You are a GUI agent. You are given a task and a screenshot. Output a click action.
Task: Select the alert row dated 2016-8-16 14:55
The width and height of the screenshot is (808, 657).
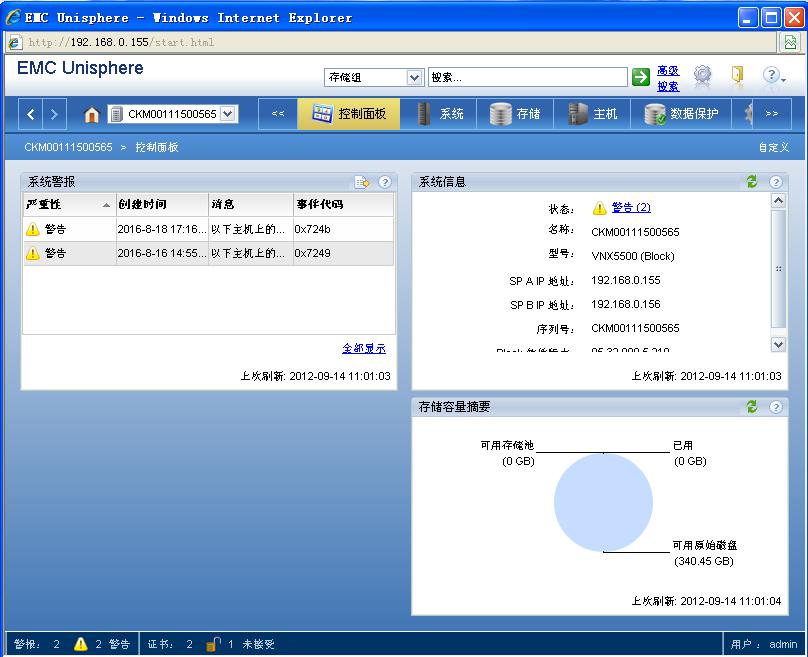click(208, 253)
